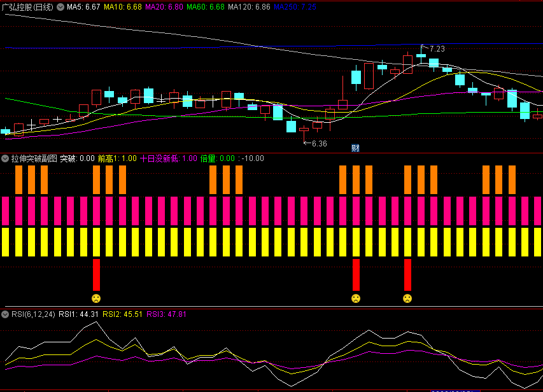The width and height of the screenshot is (543, 392).
Task: Open the main chart indicator dropdown arrow
Action: [60, 7]
